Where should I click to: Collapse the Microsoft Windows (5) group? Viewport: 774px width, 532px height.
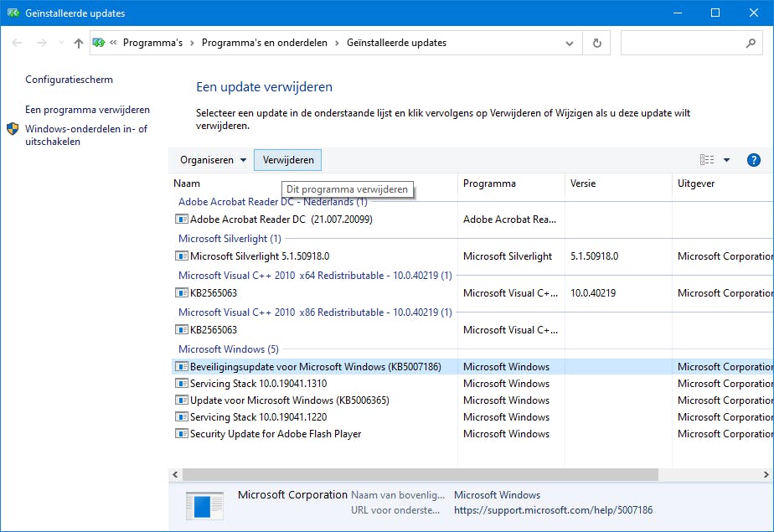pos(228,349)
